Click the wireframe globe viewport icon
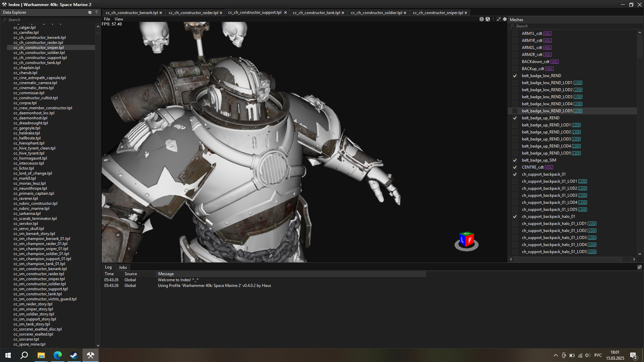This screenshot has width=644, height=362. 482,19
